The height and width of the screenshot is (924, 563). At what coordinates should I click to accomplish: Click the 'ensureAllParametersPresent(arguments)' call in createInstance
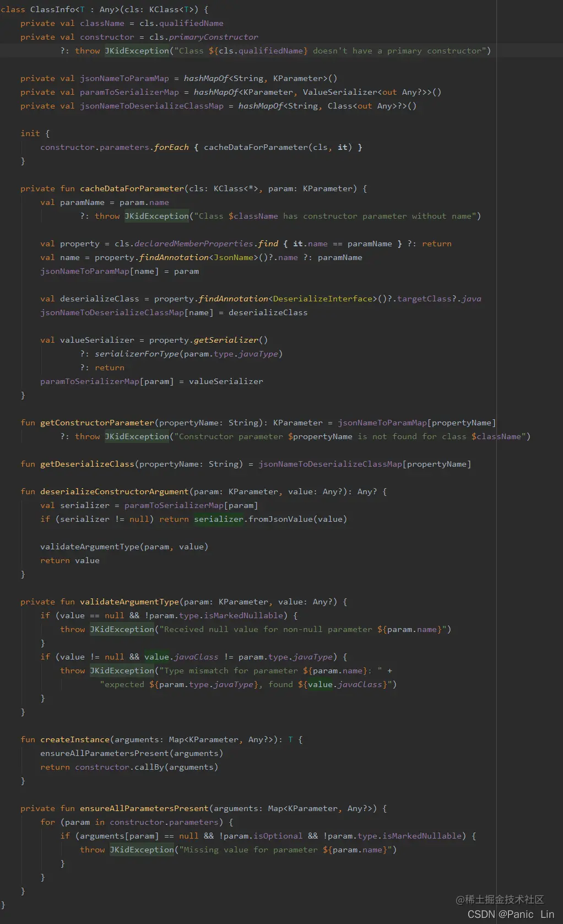point(132,753)
